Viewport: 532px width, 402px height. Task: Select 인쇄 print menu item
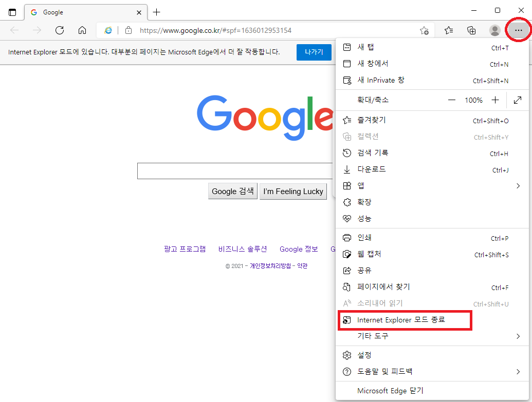point(432,238)
